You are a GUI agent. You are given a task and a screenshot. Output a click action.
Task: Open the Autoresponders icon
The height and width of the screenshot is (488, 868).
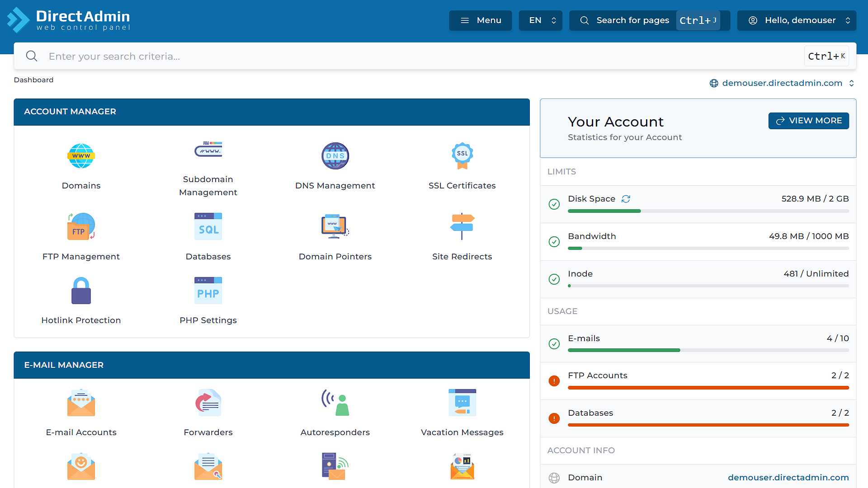[x=335, y=403]
